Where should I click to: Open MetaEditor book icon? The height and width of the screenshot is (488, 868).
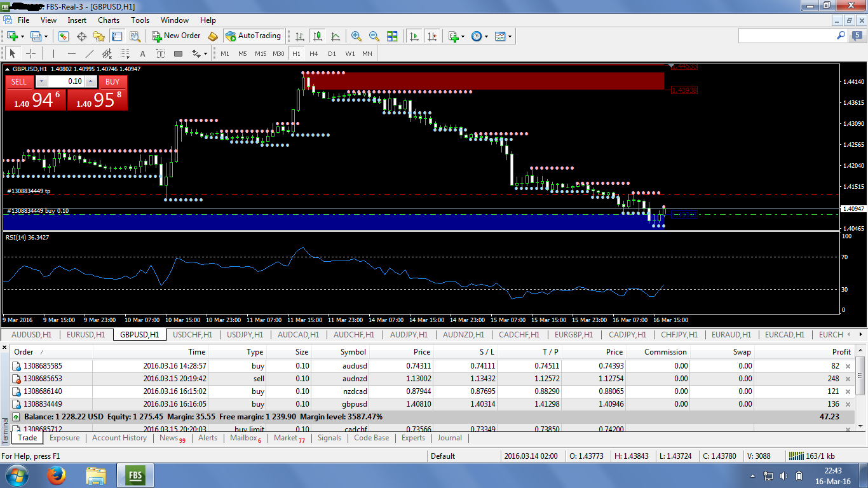[x=213, y=36]
